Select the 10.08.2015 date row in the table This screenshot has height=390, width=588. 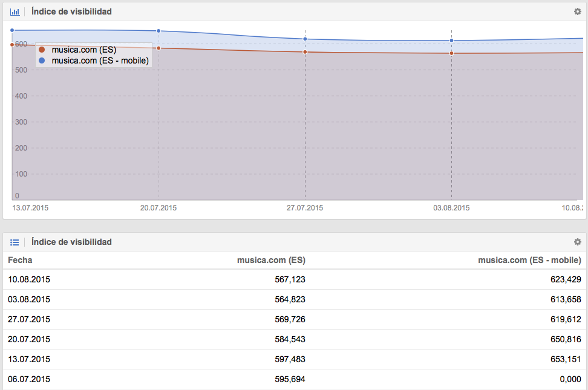29,280
